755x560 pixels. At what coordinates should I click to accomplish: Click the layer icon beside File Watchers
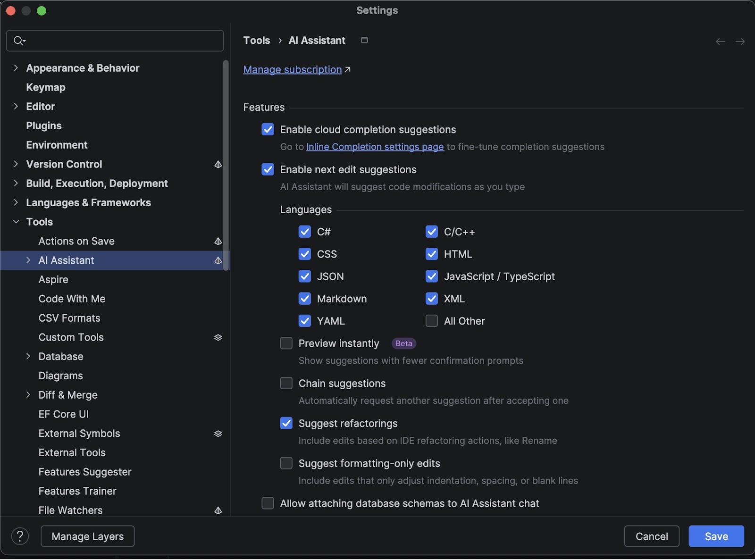coord(218,510)
